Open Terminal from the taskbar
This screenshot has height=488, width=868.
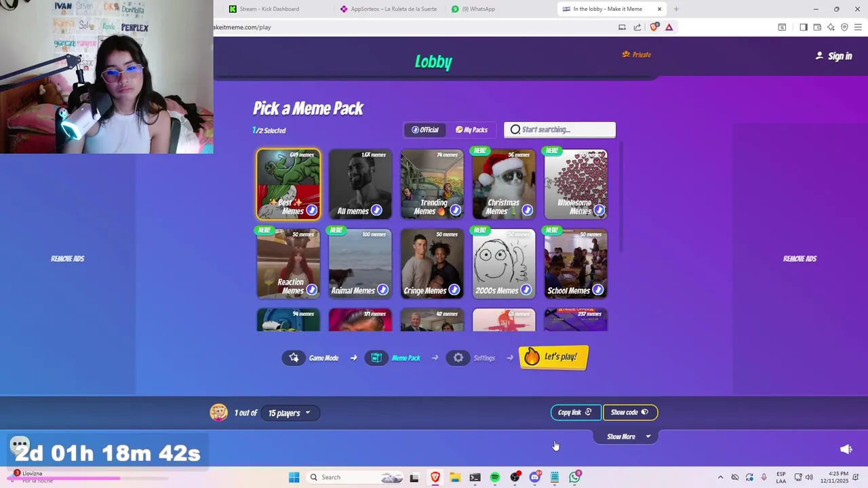pyautogui.click(x=475, y=477)
